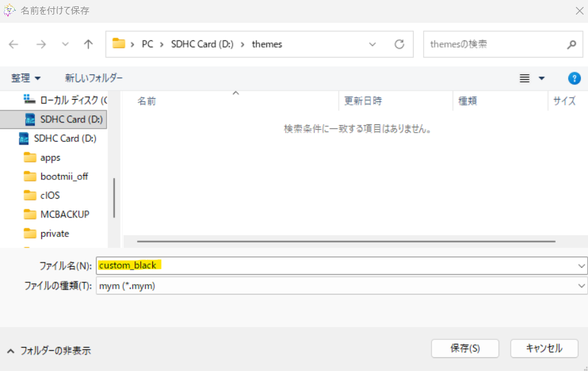Image resolution: width=588 pixels, height=371 pixels.
Task: Expand the address bar history dropdown
Action: click(373, 44)
